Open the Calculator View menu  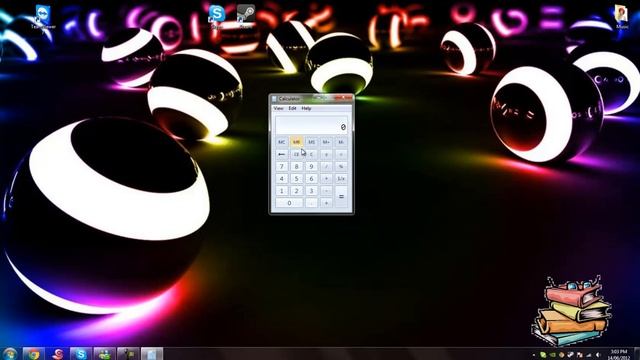click(x=278, y=109)
